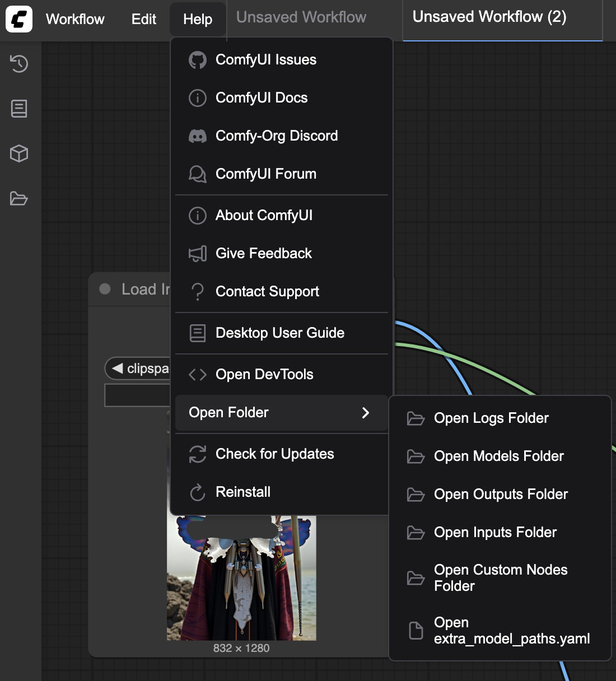Choose Open extra_model_paths.yaml submenu entry
The width and height of the screenshot is (616, 681).
coord(500,631)
